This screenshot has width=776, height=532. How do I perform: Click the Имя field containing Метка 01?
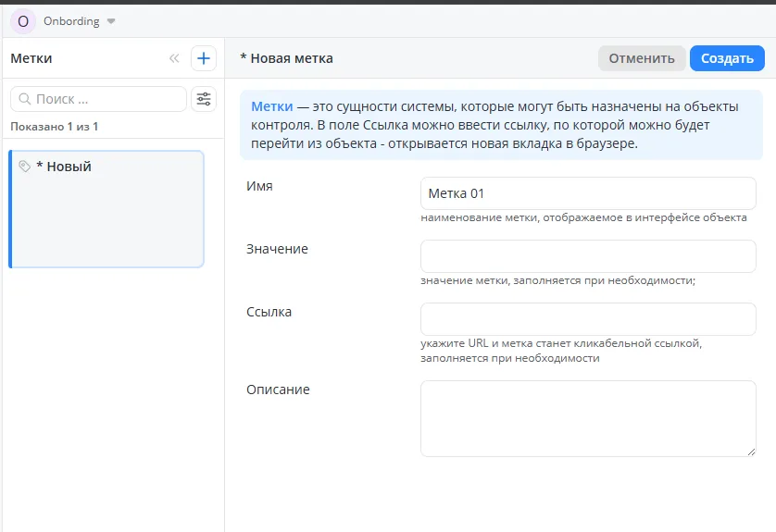pyautogui.click(x=587, y=193)
